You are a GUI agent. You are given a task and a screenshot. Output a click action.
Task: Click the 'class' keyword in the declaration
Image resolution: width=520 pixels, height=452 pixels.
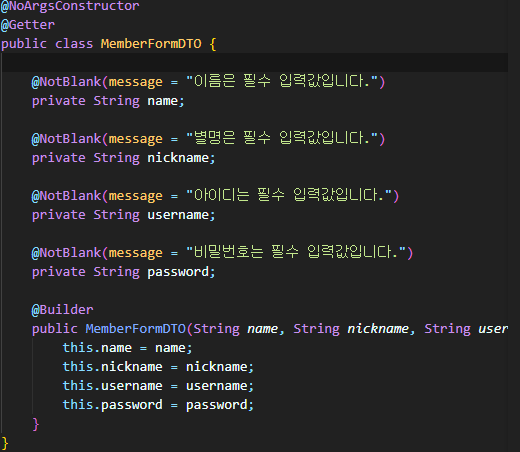pyautogui.click(x=74, y=44)
